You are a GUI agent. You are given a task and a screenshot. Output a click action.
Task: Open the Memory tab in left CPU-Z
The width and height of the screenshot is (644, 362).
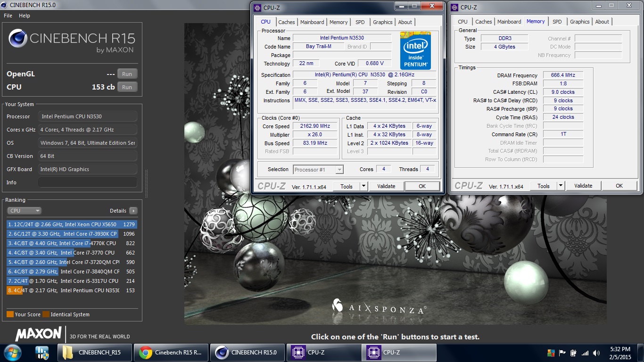[339, 22]
